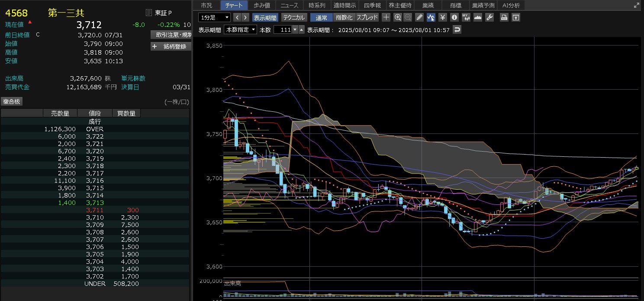644x301 pixels.
Task: Open the ニュース tab
Action: [x=289, y=5]
